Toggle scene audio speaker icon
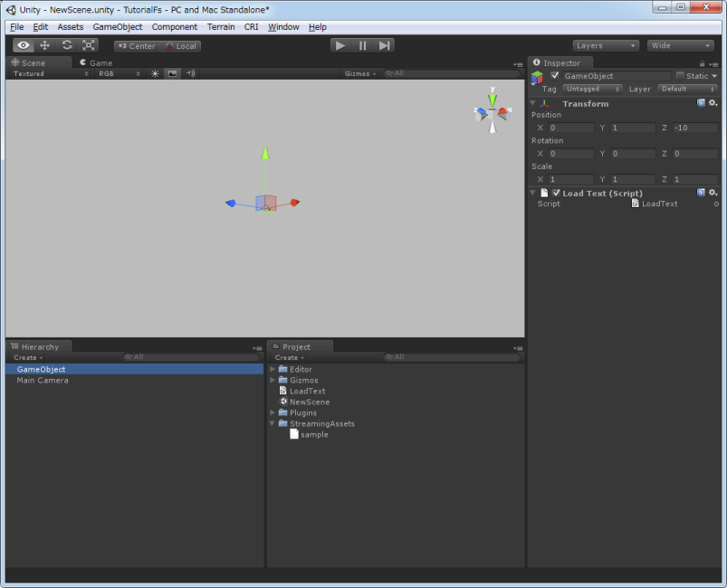The image size is (727, 588). click(190, 73)
